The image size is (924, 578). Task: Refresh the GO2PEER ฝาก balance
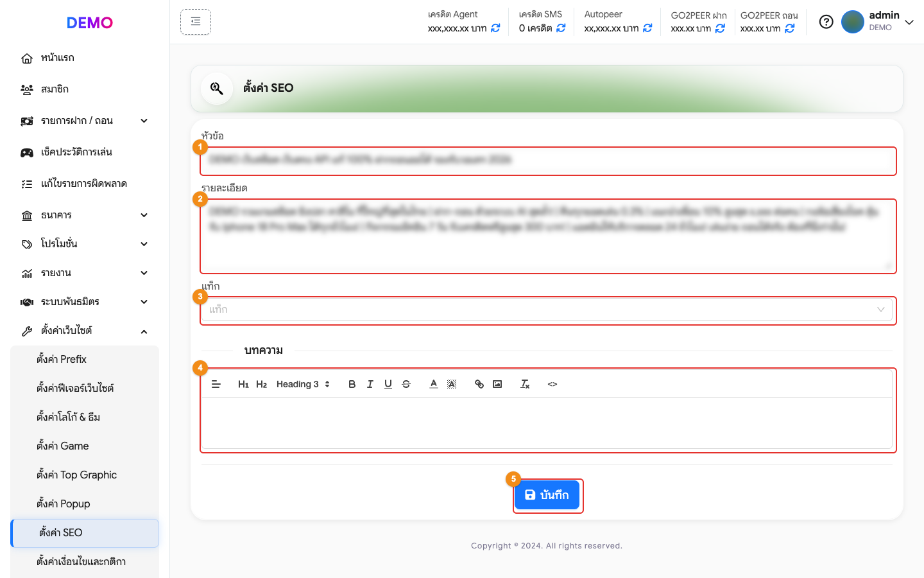tap(720, 28)
